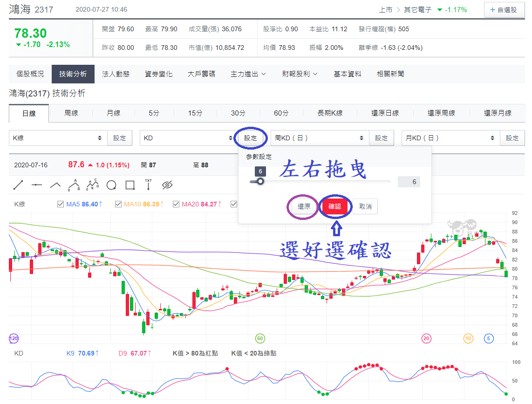Switch to the 60分 chart tab
532x404 pixels.
tap(281, 113)
